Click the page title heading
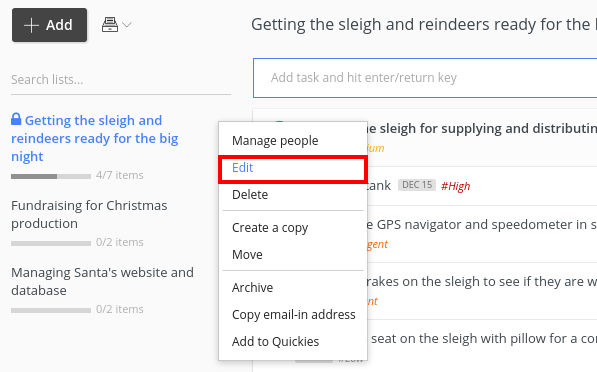 [x=424, y=25]
